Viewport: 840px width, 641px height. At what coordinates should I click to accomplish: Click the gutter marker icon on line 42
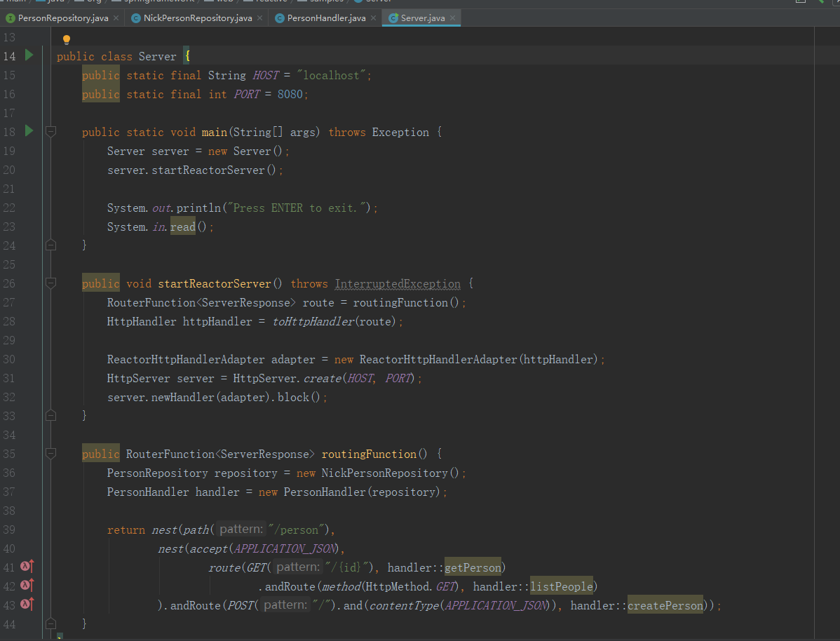coord(27,586)
